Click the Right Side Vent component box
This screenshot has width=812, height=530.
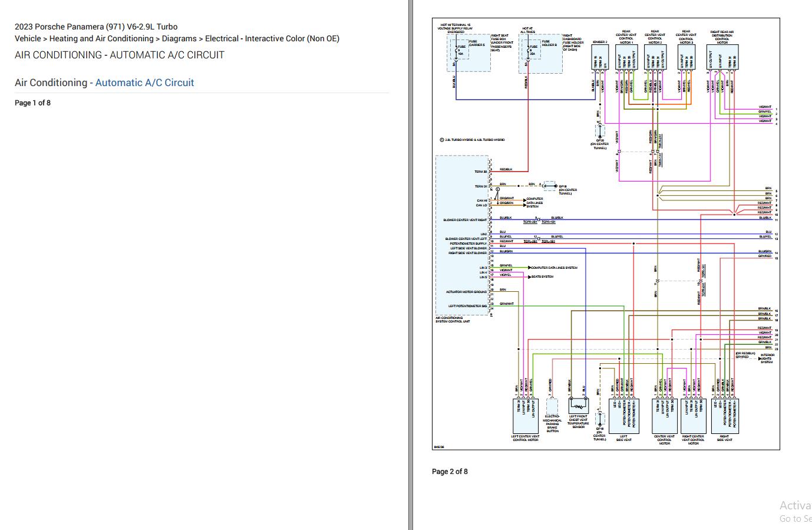pos(725,416)
